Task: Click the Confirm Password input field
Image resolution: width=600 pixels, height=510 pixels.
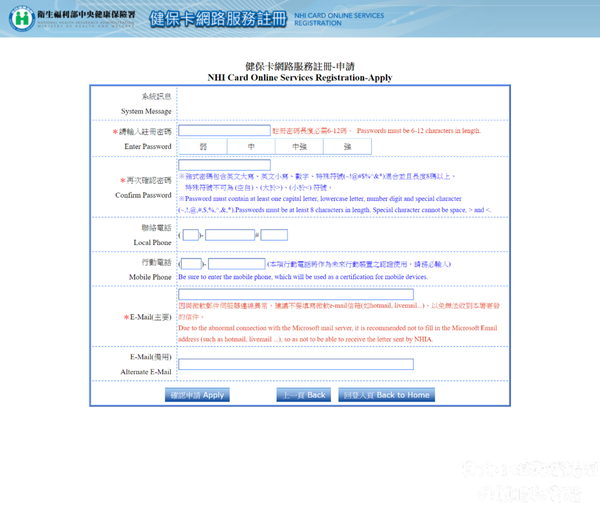Action: click(x=224, y=165)
